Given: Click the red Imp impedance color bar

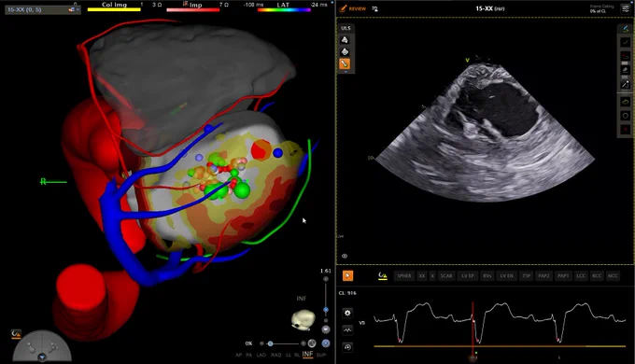Looking at the screenshot, I should point(192,9).
